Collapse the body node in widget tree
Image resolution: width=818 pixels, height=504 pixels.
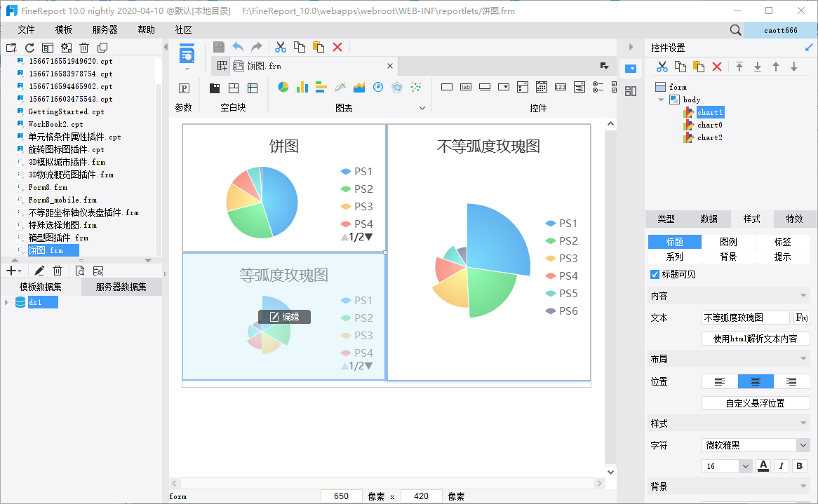coord(661,100)
